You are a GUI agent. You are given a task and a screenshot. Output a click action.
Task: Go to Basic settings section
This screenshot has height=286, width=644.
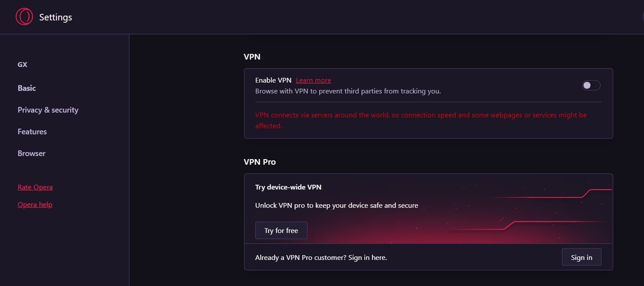(26, 88)
